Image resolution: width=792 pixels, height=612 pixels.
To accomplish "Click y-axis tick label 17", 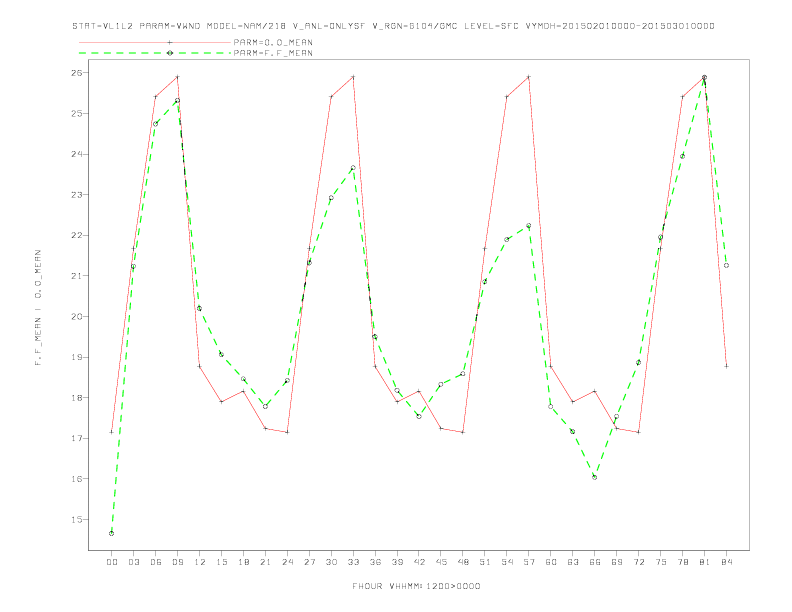I will [77, 438].
